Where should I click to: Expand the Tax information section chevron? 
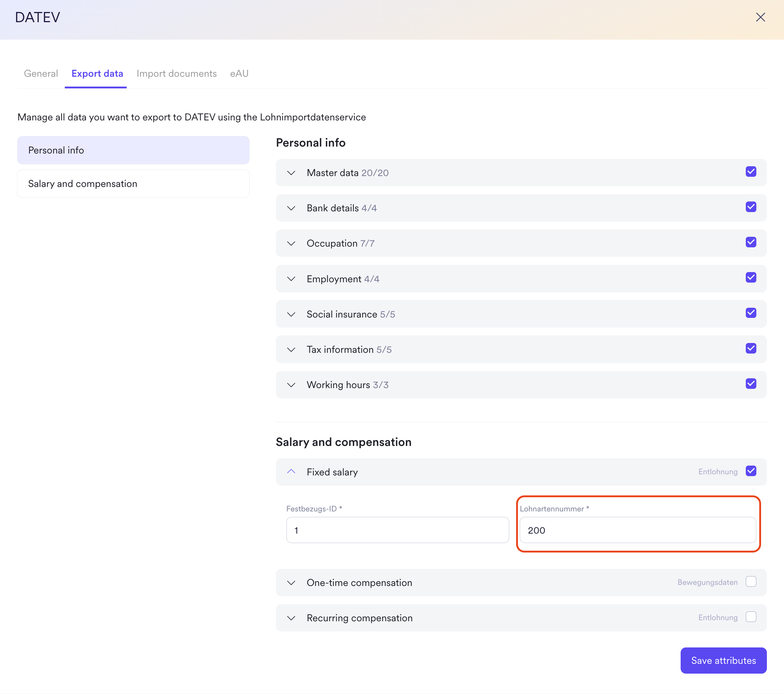pos(291,350)
